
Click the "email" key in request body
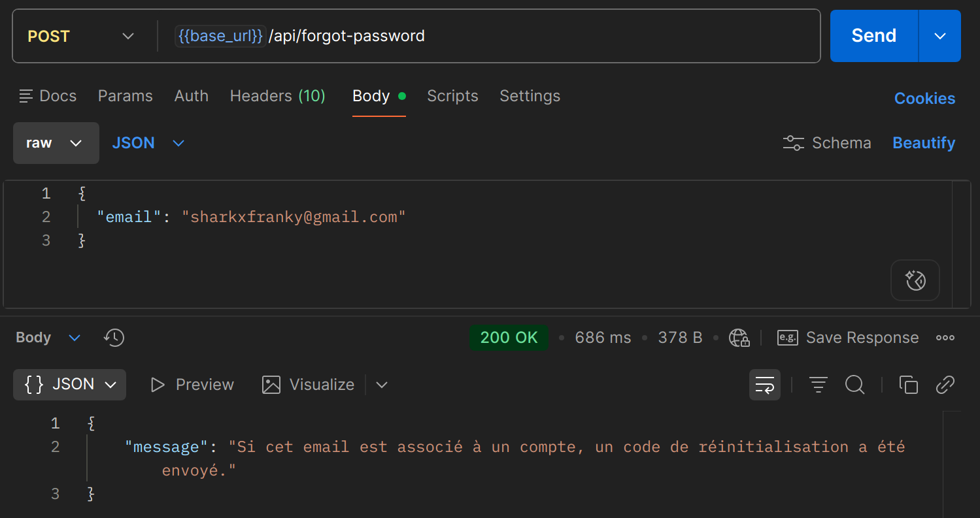pyautogui.click(x=129, y=217)
